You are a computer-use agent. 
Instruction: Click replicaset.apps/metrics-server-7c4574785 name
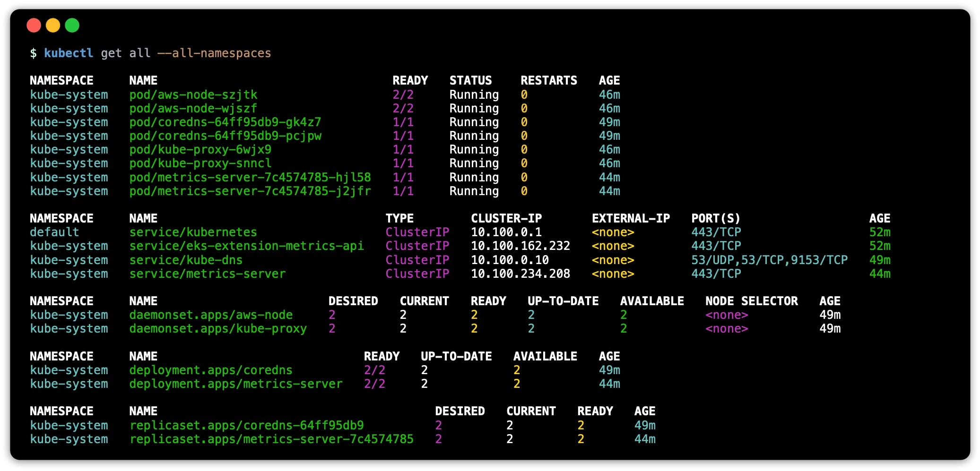pyautogui.click(x=271, y=439)
